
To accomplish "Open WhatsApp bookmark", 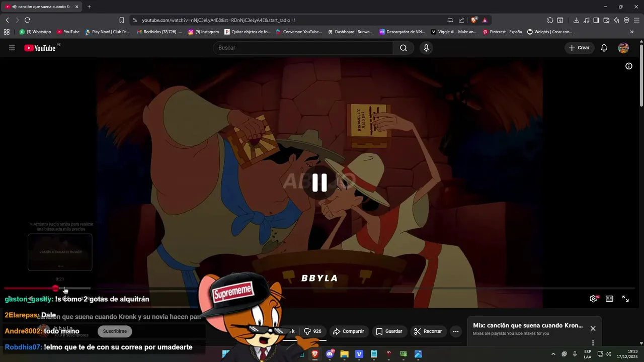I will coord(35,32).
